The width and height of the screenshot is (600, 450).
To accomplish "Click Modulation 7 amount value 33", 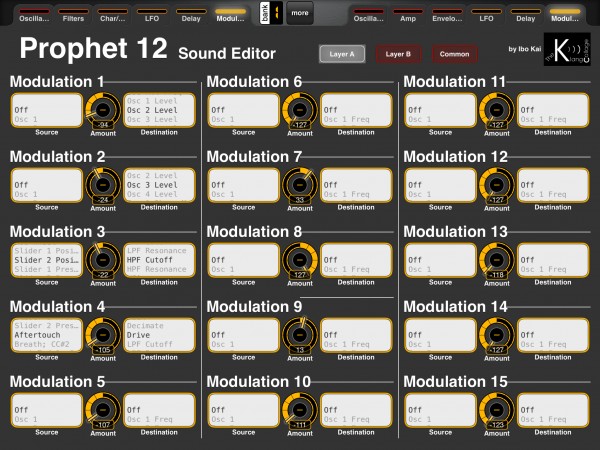I will tap(300, 200).
